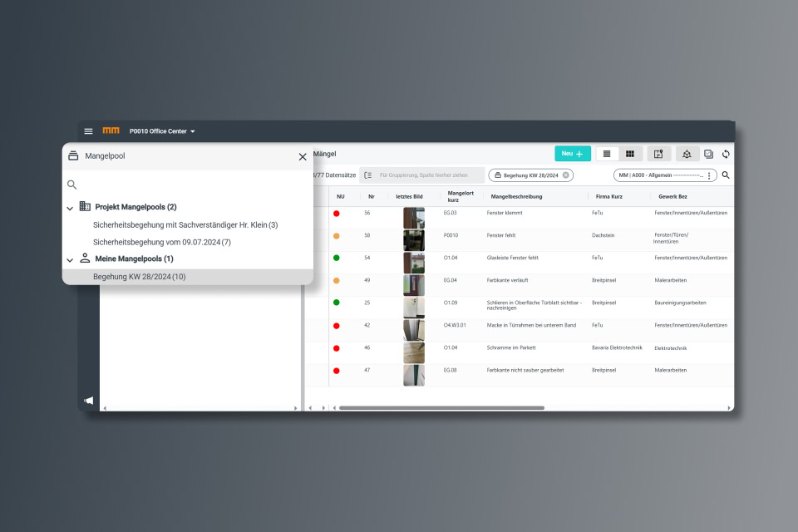Open thumbnail image of defect 56
798x532 pixels.
click(413, 218)
